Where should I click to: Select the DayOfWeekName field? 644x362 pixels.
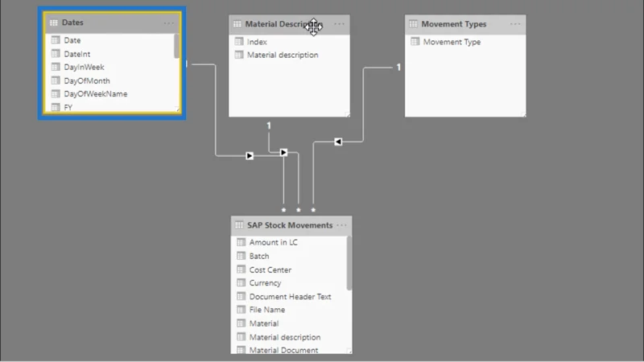pos(96,94)
